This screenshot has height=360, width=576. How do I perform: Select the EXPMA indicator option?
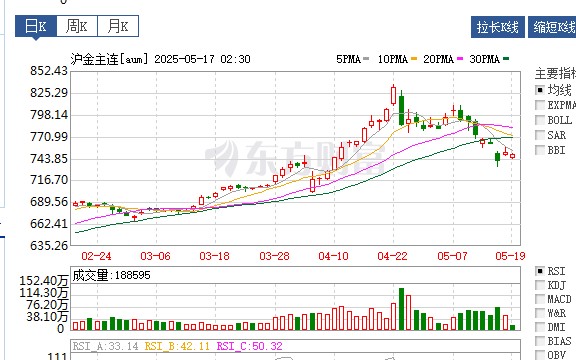click(x=540, y=105)
